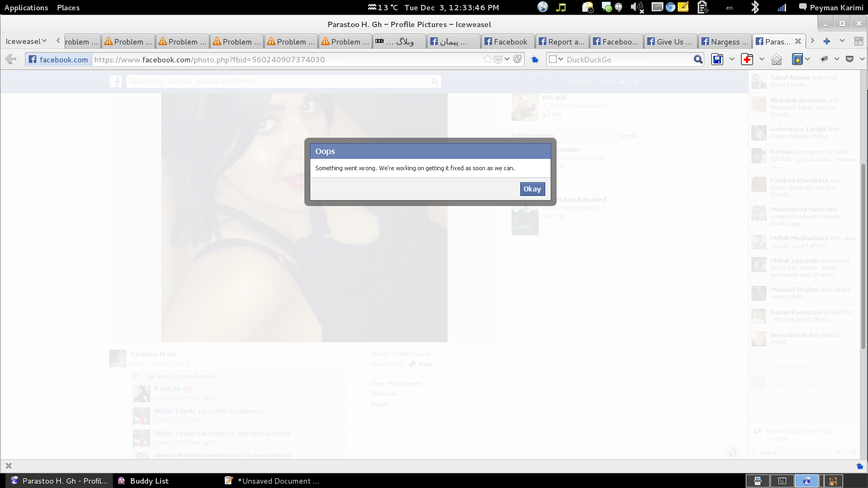The width and height of the screenshot is (868, 488).
Task: Expand the last toolbar dropdown after the Pocket icon
Action: pyautogui.click(x=862, y=59)
